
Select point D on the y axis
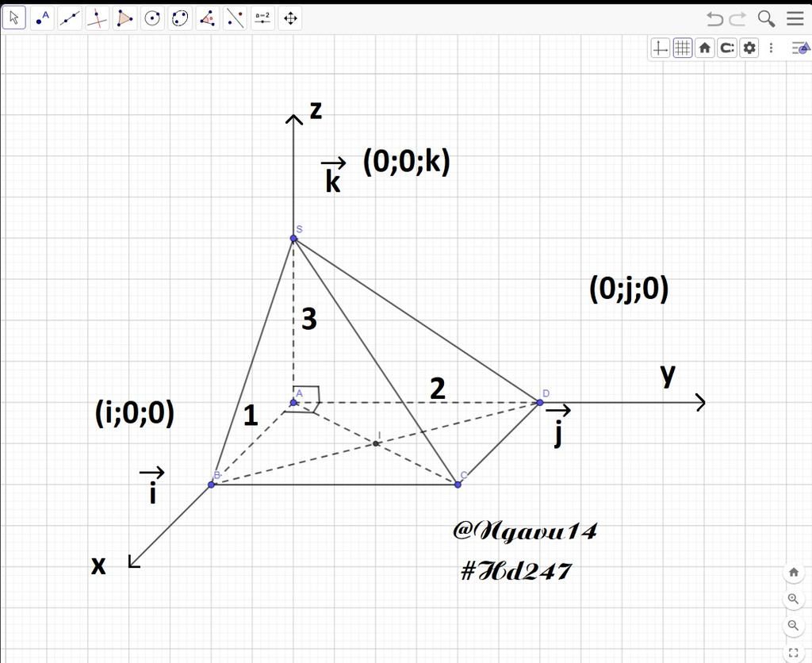[540, 402]
